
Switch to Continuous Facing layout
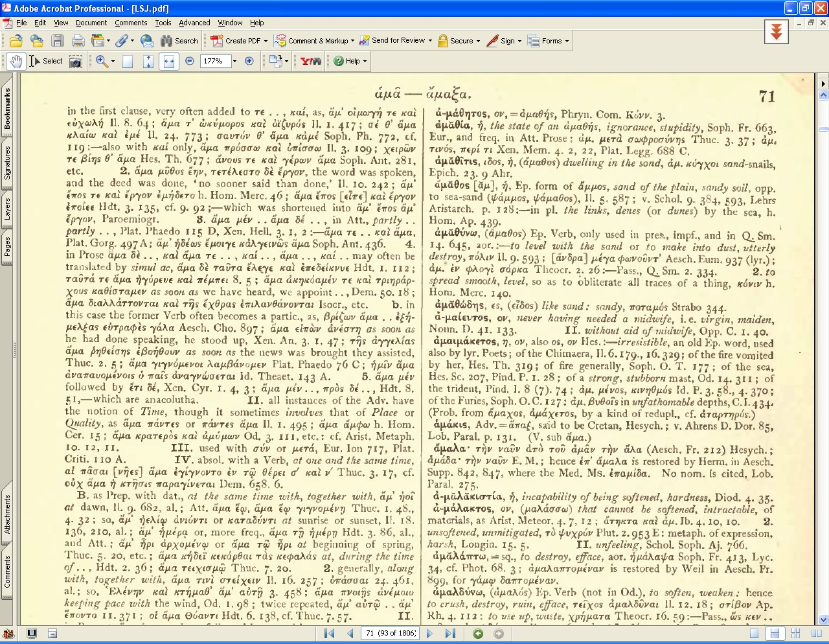point(795,634)
